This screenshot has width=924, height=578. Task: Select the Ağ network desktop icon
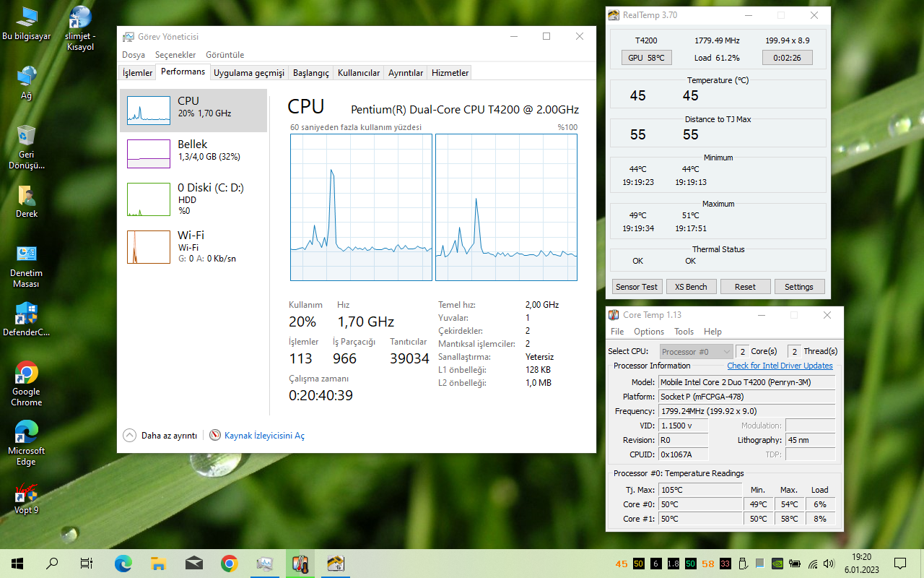tap(27, 82)
